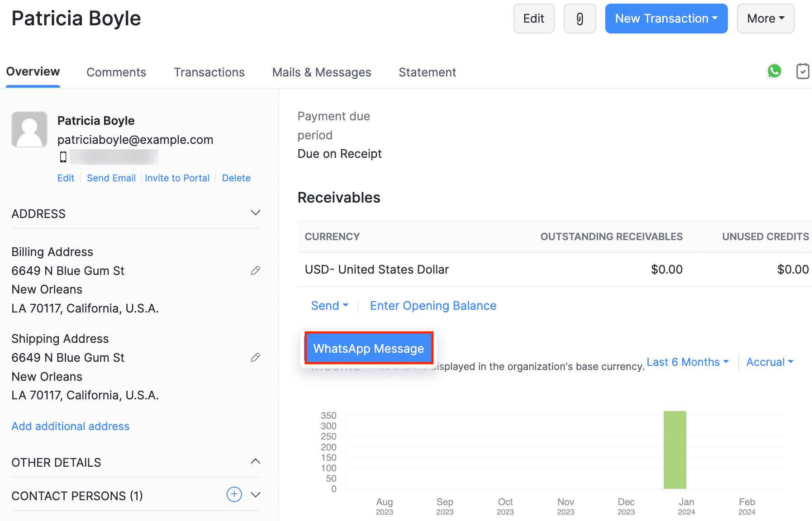Open WhatsApp via the green icon
The width and height of the screenshot is (812, 521).
774,71
